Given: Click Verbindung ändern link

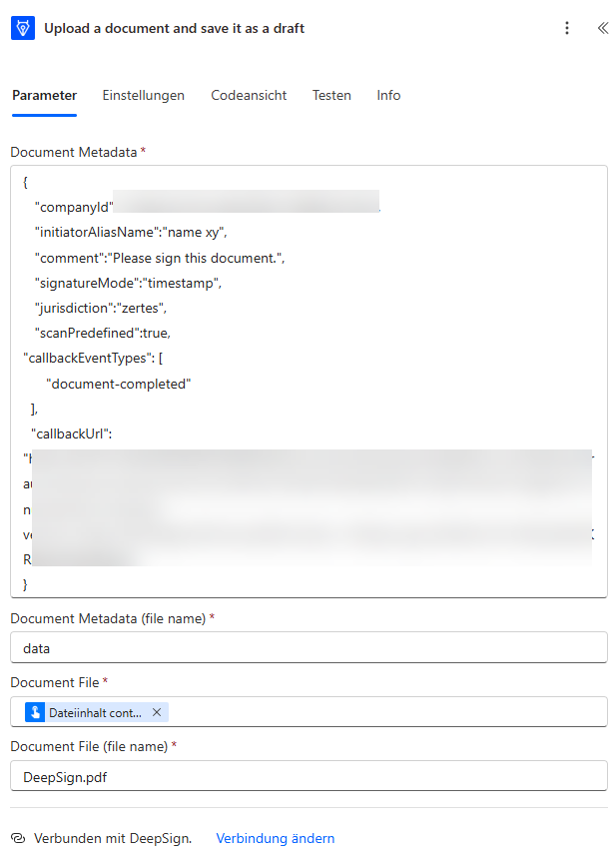Looking at the screenshot, I should pyautogui.click(x=276, y=838).
